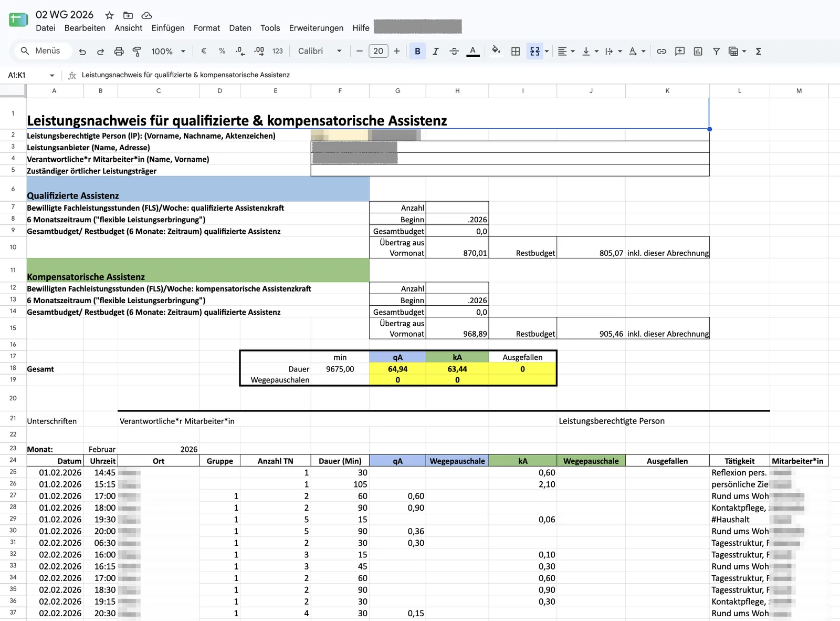The width and height of the screenshot is (840, 621).
Task: Toggle italic formatting
Action: tap(435, 51)
